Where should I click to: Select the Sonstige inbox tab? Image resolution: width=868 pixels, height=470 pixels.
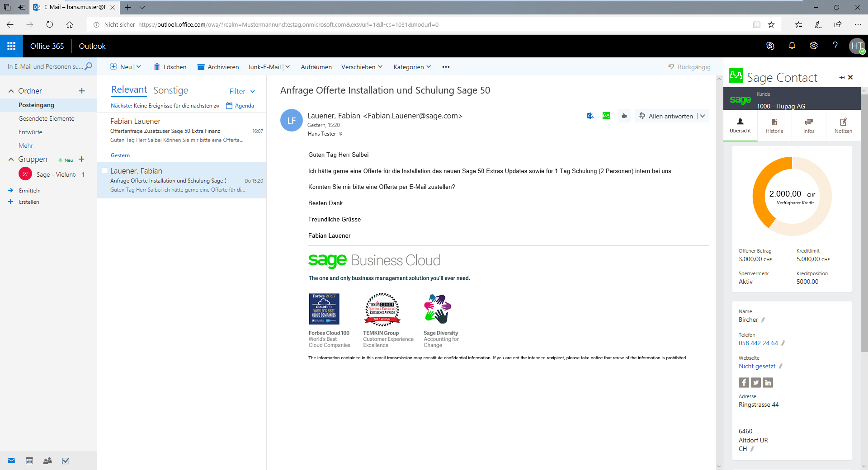coord(170,90)
